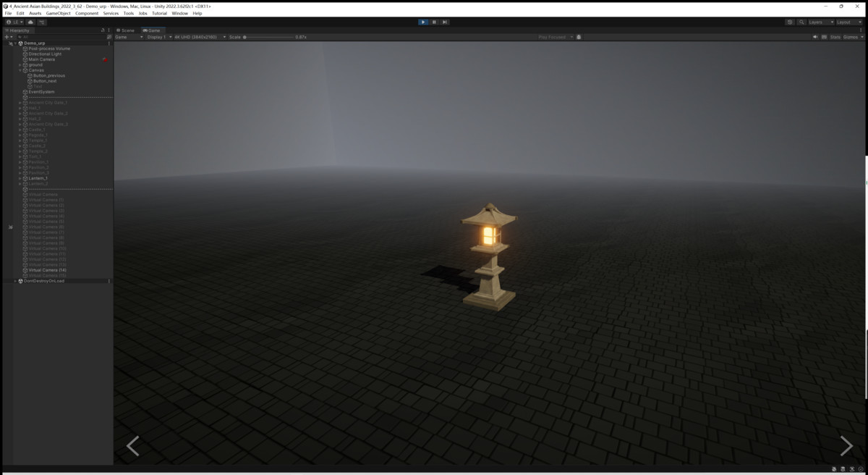This screenshot has height=475, width=868.
Task: Toggle Mute Audio in Game view
Action: (x=814, y=37)
